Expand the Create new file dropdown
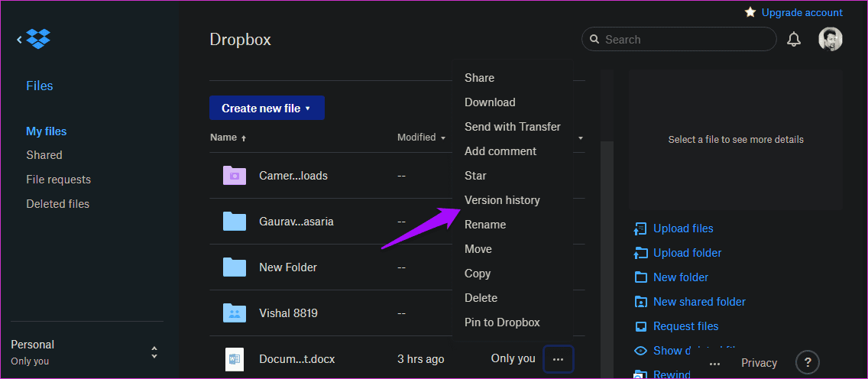Viewport: 868px width, 379px height. 267,108
